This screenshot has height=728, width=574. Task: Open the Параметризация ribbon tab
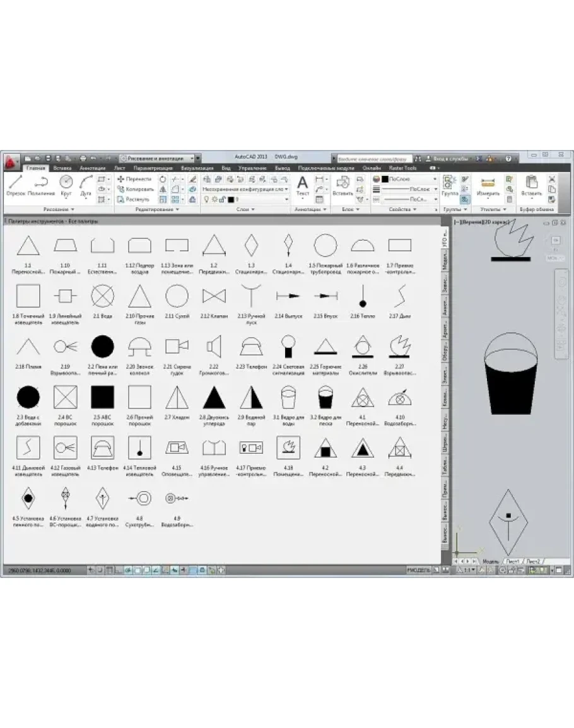pyautogui.click(x=153, y=168)
